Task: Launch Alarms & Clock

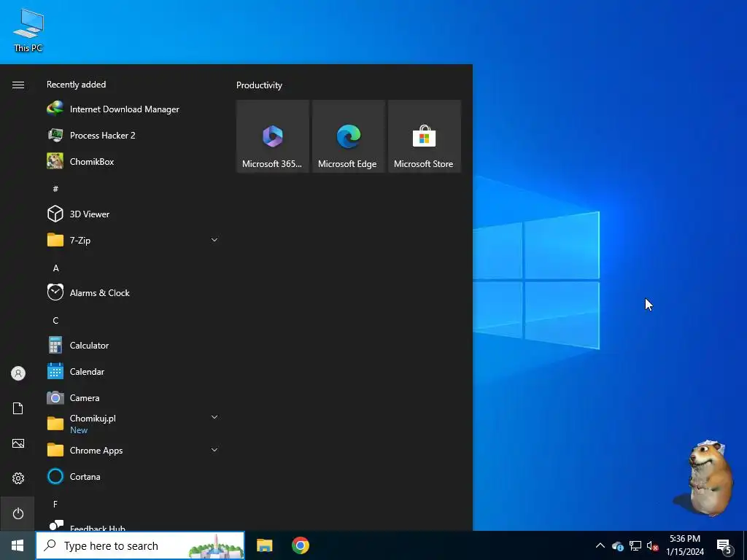Action: tap(133, 292)
